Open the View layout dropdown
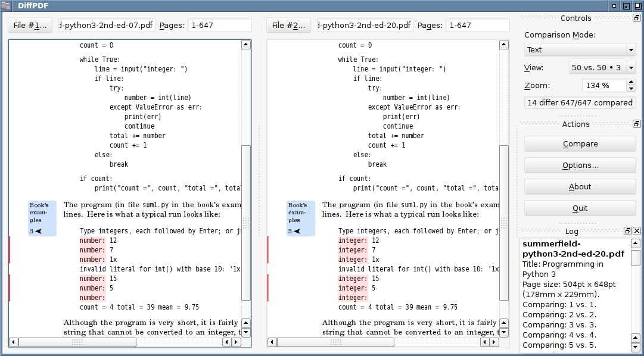The height and width of the screenshot is (356, 644). (602, 68)
